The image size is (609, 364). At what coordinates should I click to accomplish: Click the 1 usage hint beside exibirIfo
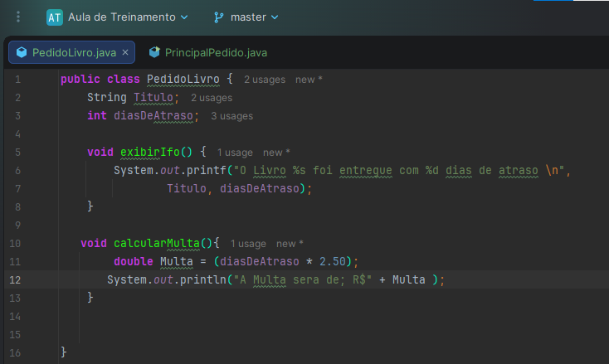tap(235, 153)
